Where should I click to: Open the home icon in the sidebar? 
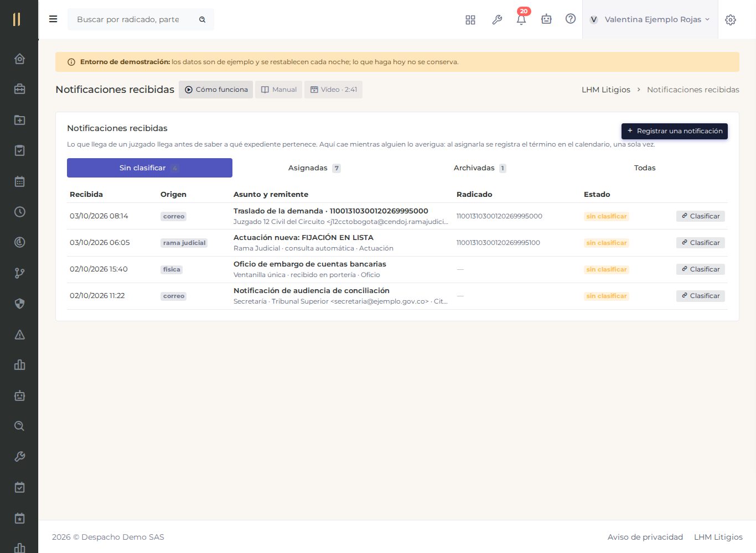19,59
